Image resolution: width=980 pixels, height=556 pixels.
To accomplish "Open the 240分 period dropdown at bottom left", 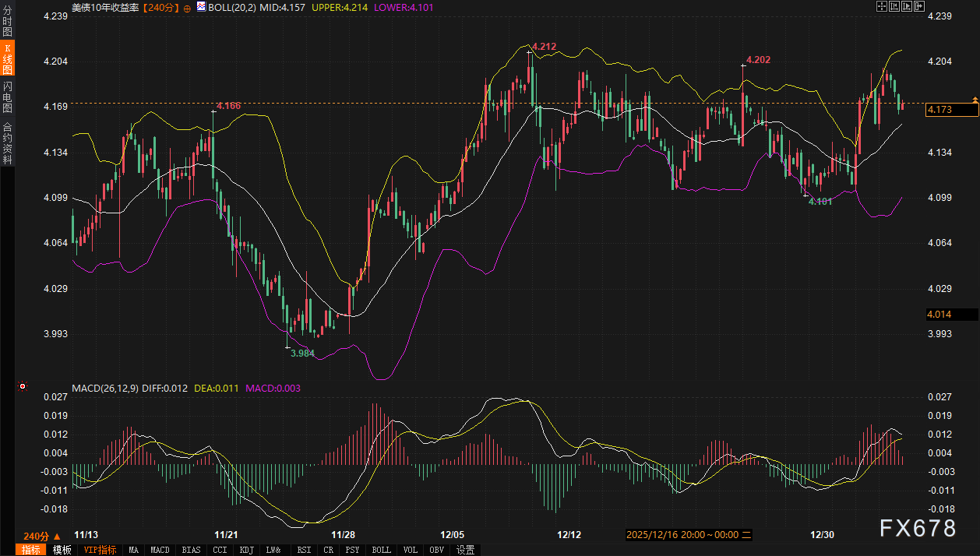I will coord(41,536).
